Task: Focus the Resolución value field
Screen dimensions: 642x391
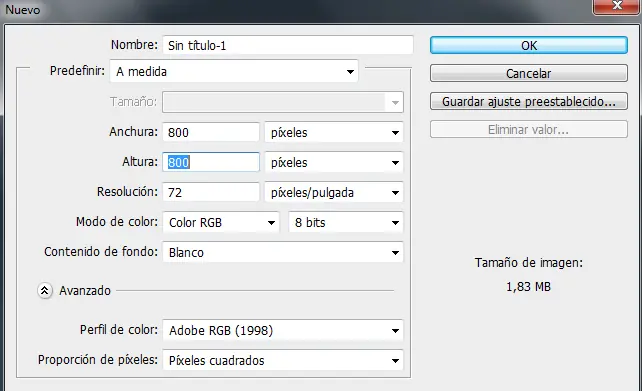Action: (211, 192)
